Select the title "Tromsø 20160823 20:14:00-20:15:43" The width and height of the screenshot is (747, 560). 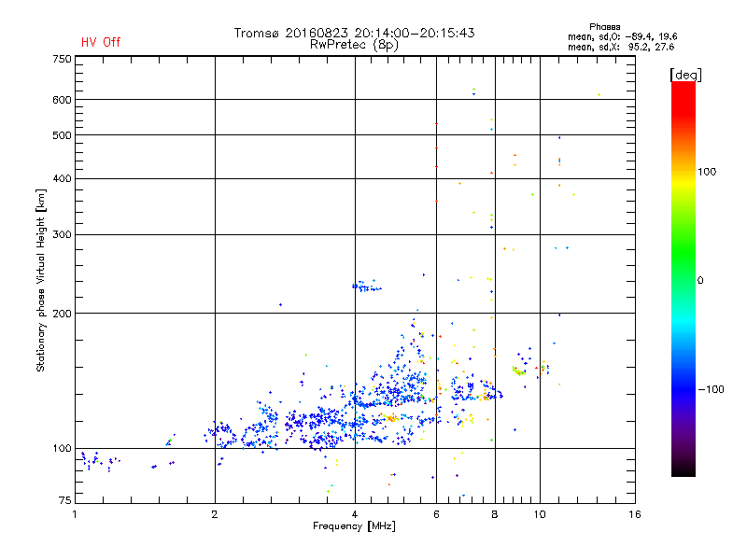pyautogui.click(x=354, y=33)
